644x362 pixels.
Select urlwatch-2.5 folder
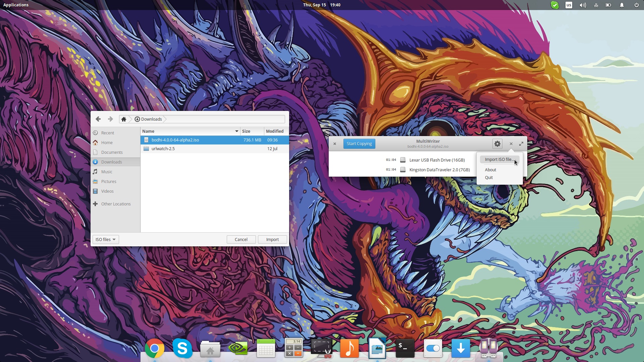pos(214,148)
